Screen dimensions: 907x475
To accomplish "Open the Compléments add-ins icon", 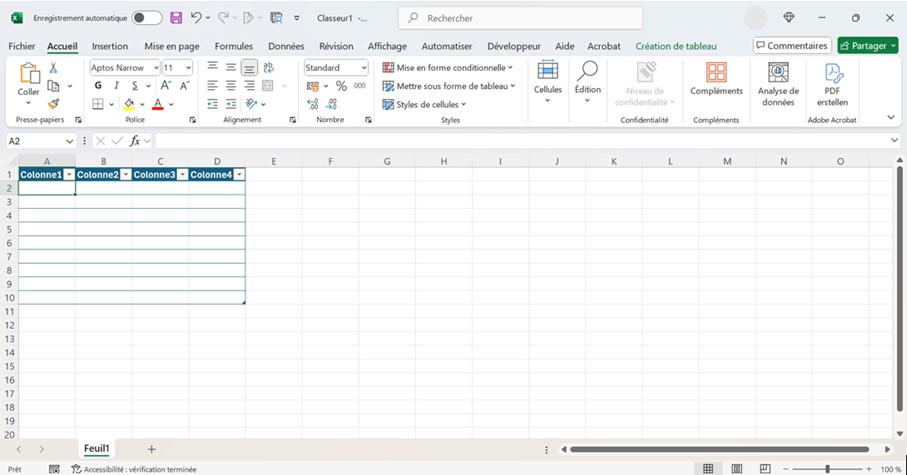I will pos(716,80).
